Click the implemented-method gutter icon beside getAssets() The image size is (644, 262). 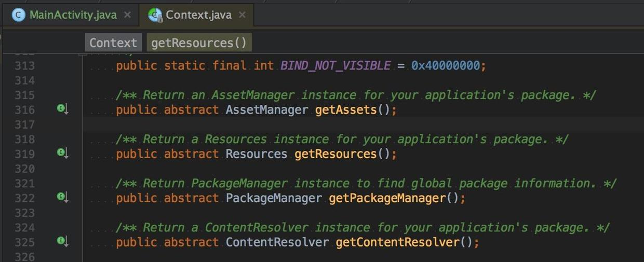[62, 109]
